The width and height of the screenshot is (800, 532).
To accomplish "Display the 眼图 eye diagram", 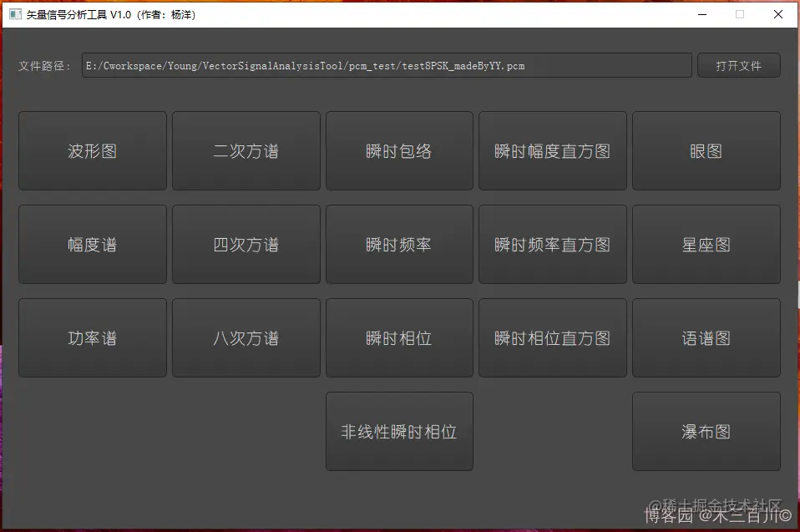I will (706, 150).
